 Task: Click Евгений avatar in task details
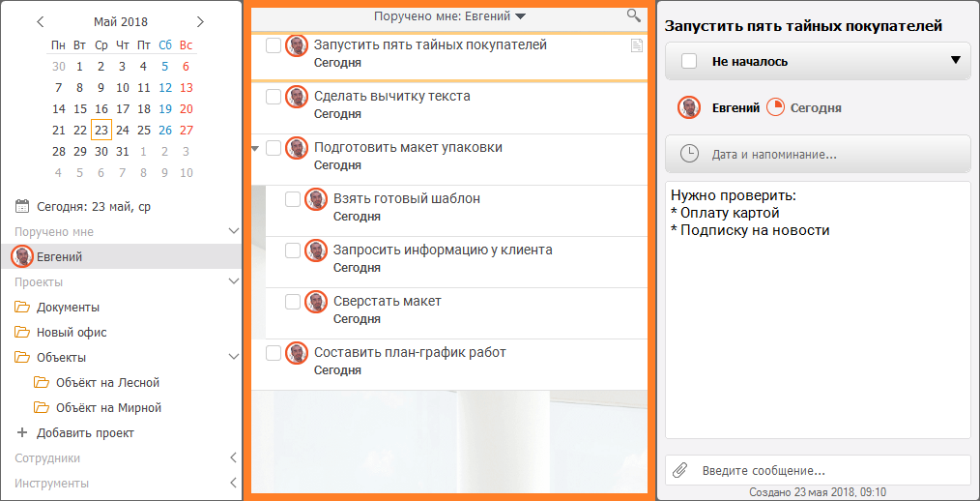(x=689, y=107)
